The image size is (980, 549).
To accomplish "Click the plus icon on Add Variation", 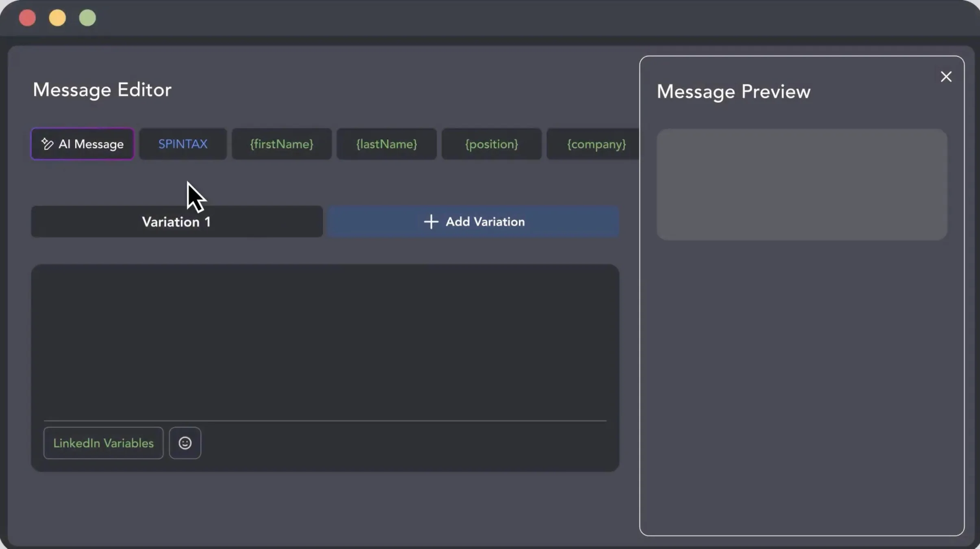I will pos(431,222).
